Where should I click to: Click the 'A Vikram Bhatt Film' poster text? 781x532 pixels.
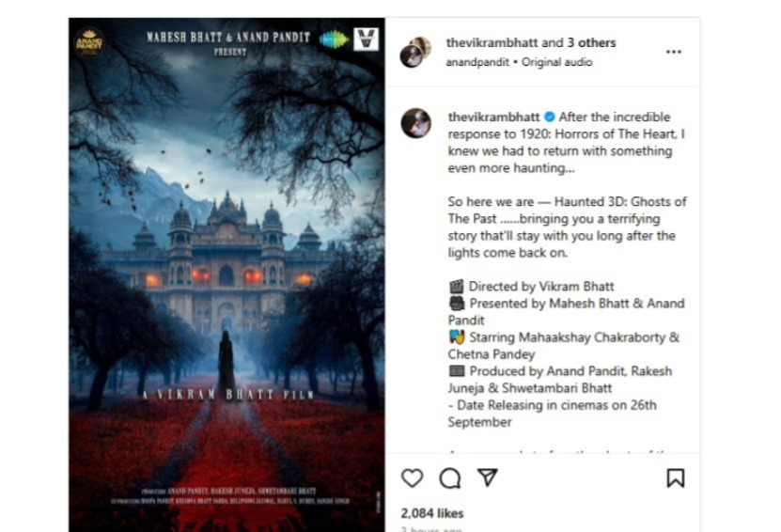(228, 395)
